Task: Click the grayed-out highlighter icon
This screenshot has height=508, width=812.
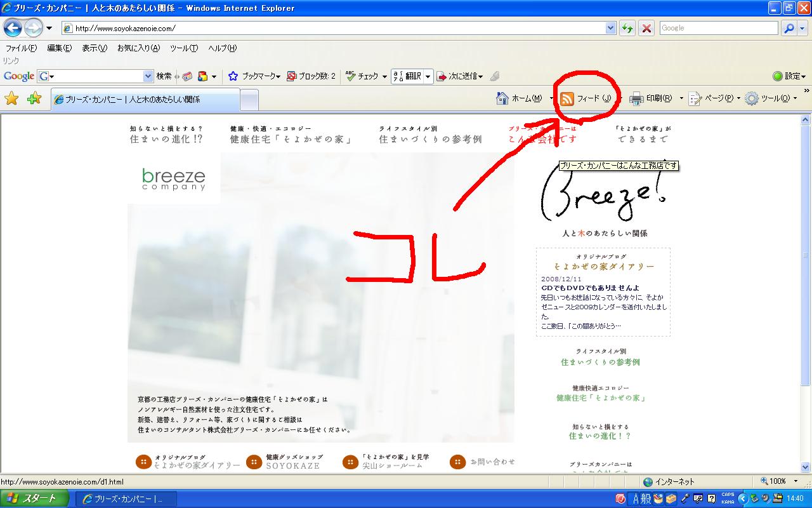Action: tap(495, 76)
